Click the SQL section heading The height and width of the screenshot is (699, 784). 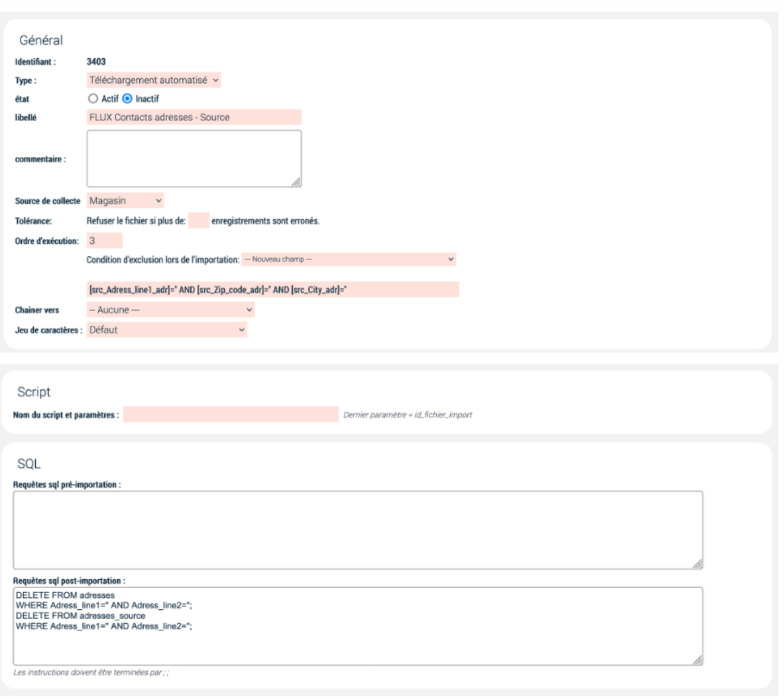(28, 464)
